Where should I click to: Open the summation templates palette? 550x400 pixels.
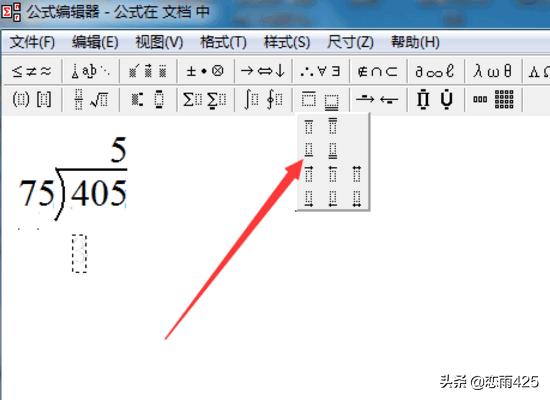click(205, 100)
